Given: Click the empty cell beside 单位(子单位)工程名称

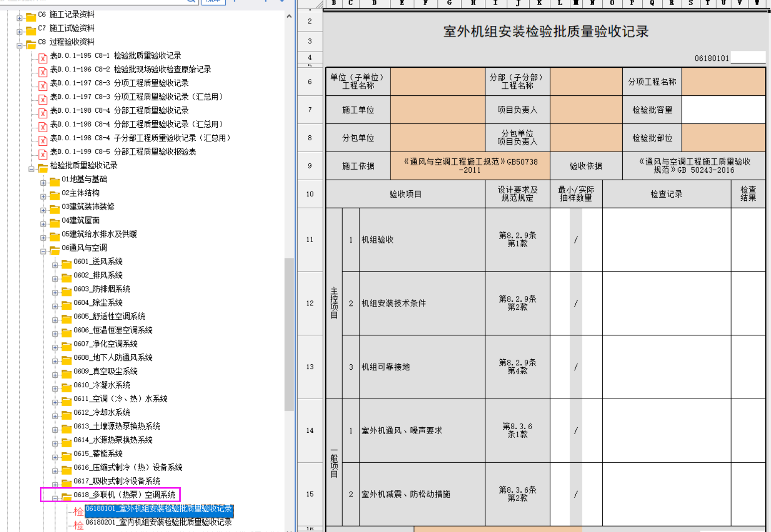Looking at the screenshot, I should click(x=437, y=81).
